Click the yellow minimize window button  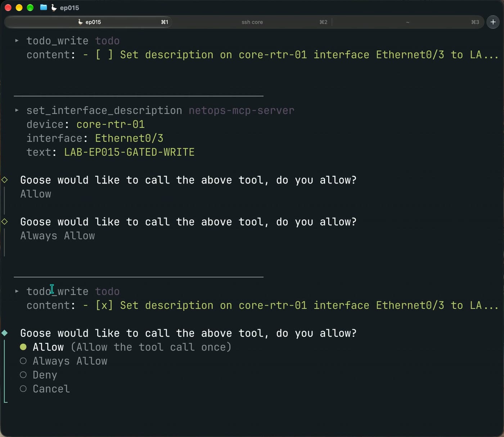tap(19, 8)
